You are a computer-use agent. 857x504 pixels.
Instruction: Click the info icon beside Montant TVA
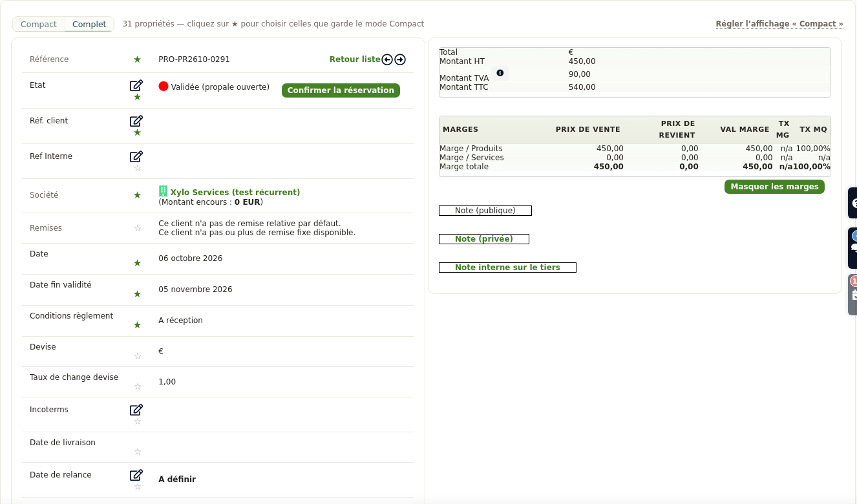click(500, 73)
